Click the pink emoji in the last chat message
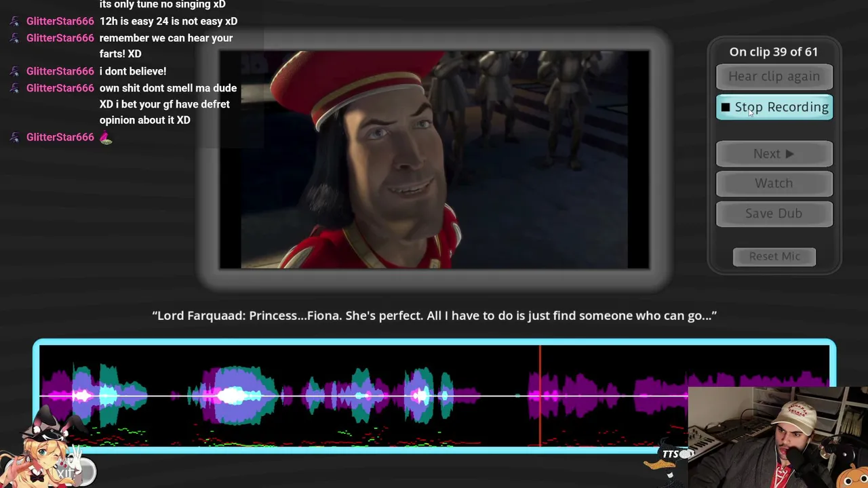The width and height of the screenshot is (868, 488). [x=106, y=138]
